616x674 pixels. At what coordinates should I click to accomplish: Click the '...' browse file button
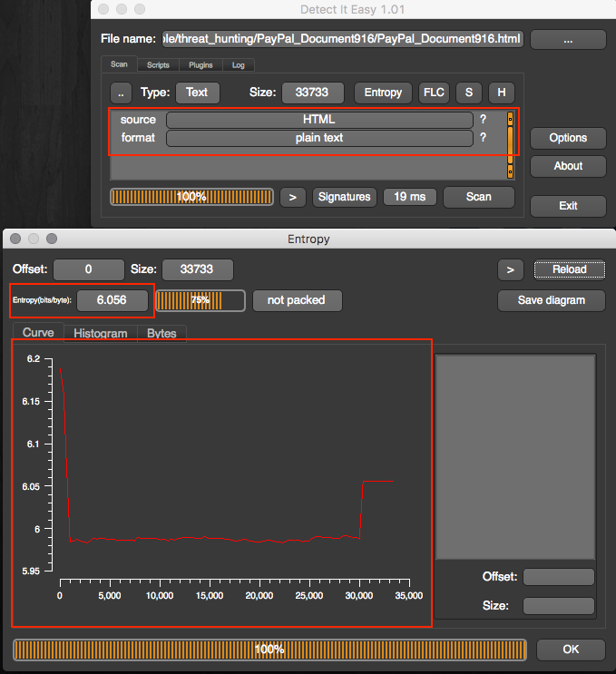tap(568, 39)
